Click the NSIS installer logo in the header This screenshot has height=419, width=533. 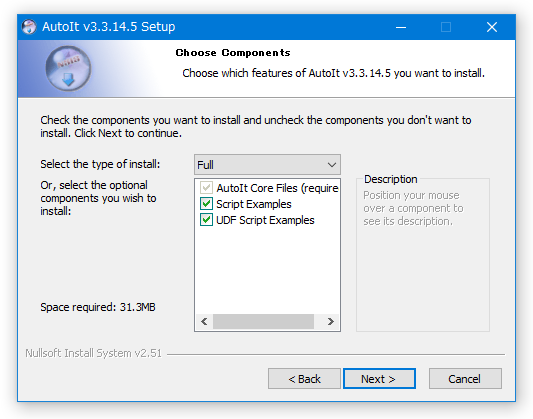[x=68, y=69]
